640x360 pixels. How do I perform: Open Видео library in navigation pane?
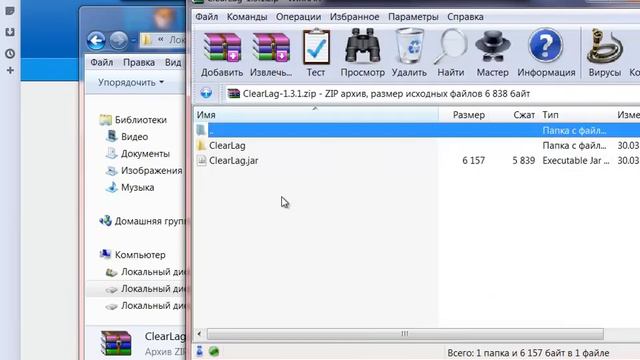(134, 137)
